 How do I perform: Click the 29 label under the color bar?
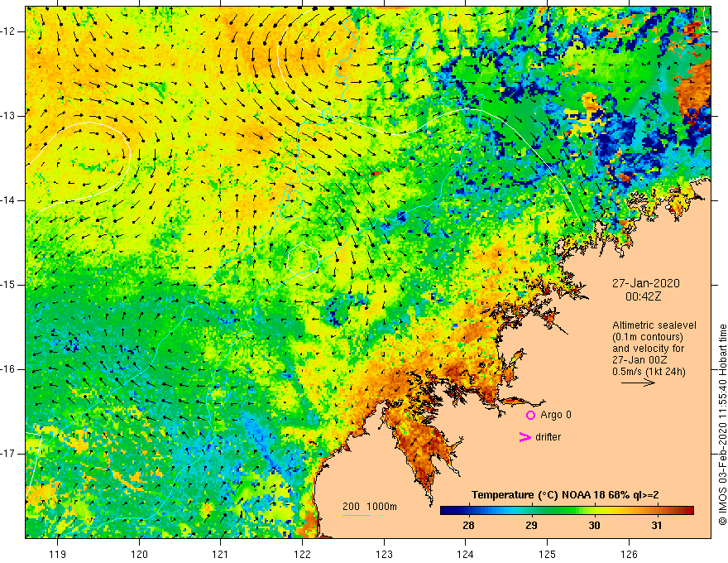point(531,526)
